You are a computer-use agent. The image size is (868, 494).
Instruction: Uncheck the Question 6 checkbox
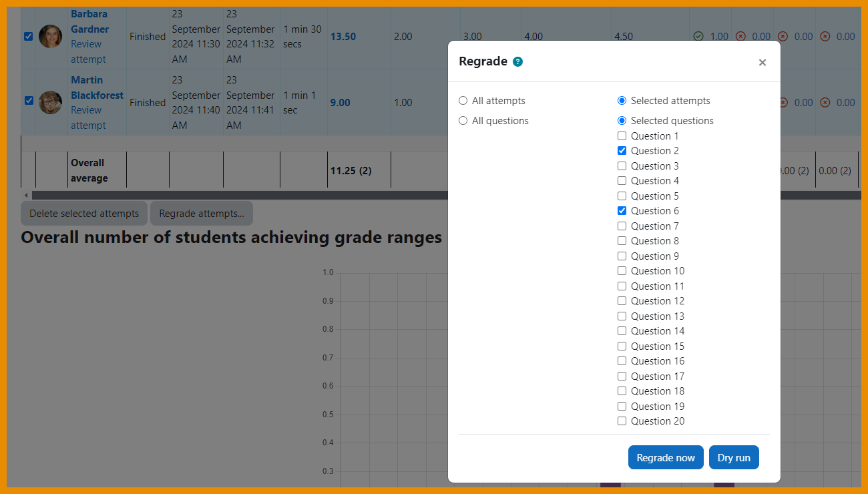pos(622,210)
